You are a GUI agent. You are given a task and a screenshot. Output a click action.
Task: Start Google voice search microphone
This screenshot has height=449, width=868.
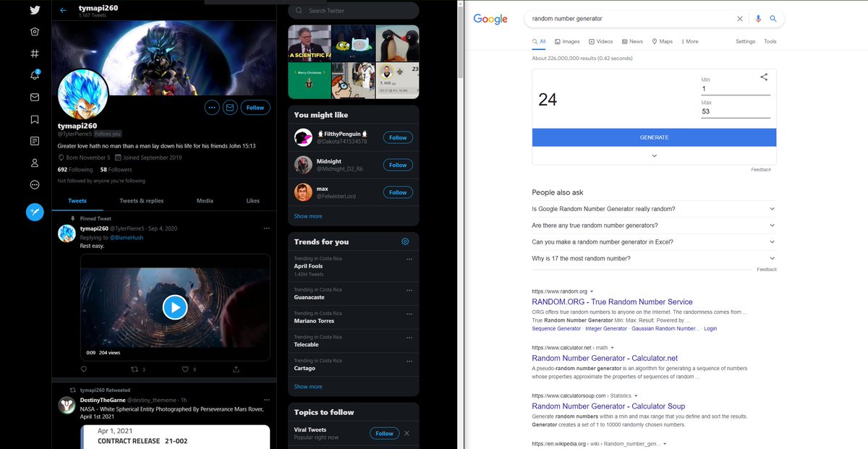(759, 19)
